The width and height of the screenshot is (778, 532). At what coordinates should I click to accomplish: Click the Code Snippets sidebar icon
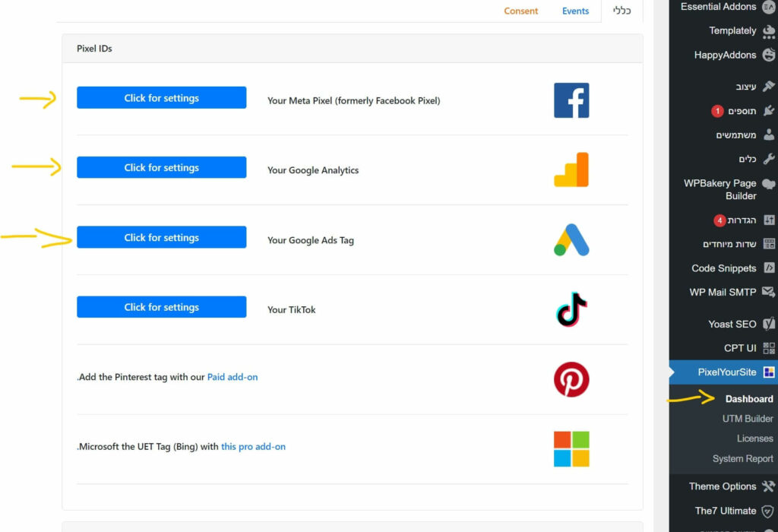click(769, 268)
